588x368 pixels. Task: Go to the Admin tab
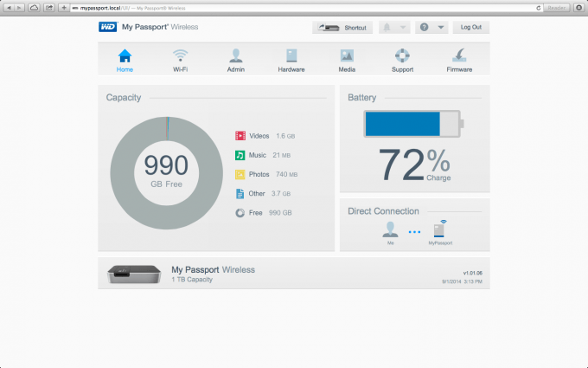click(x=236, y=60)
